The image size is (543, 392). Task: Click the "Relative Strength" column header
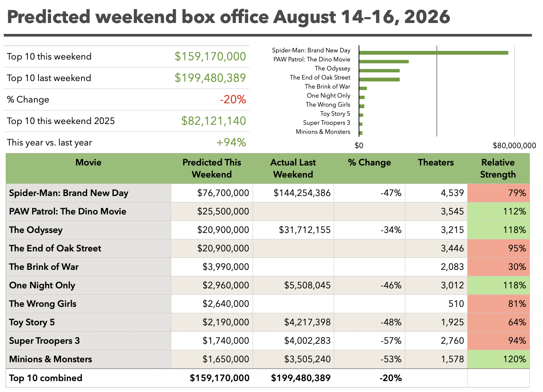498,168
